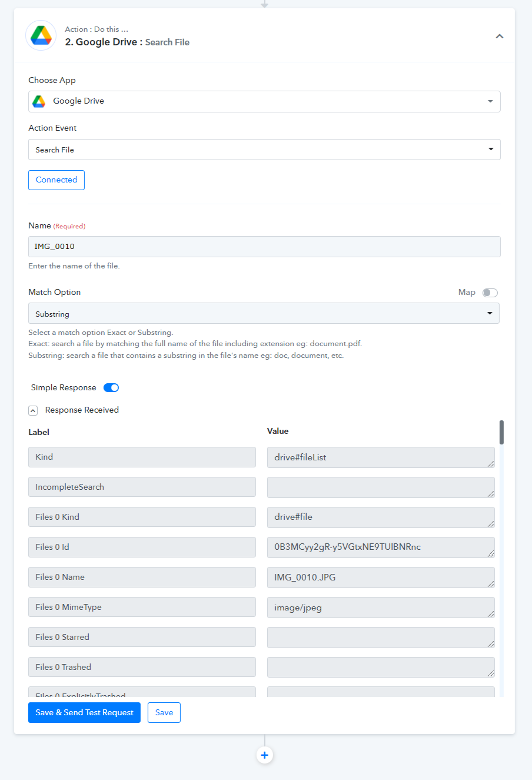The height and width of the screenshot is (780, 532).
Task: Click the 'Label' column header
Action: click(x=39, y=432)
